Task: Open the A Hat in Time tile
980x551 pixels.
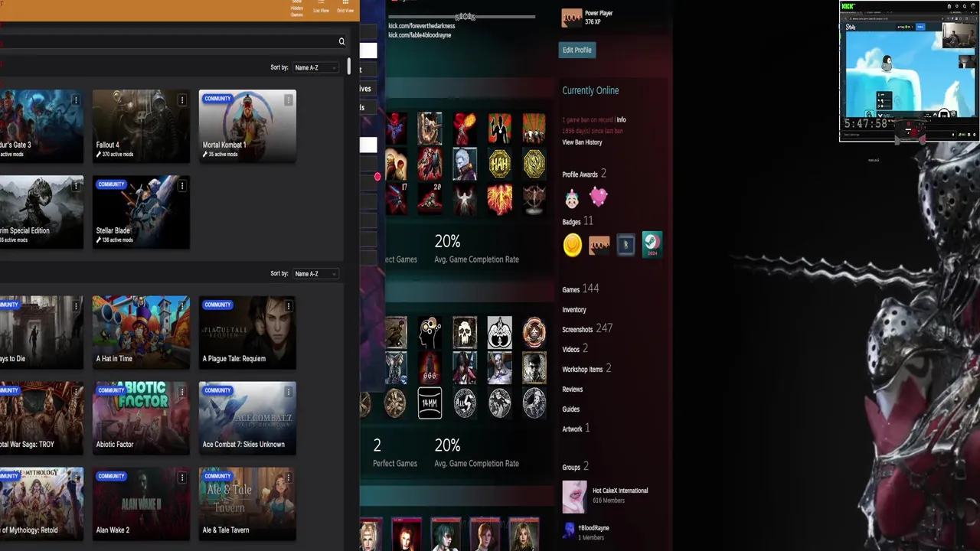Action: 141,333
